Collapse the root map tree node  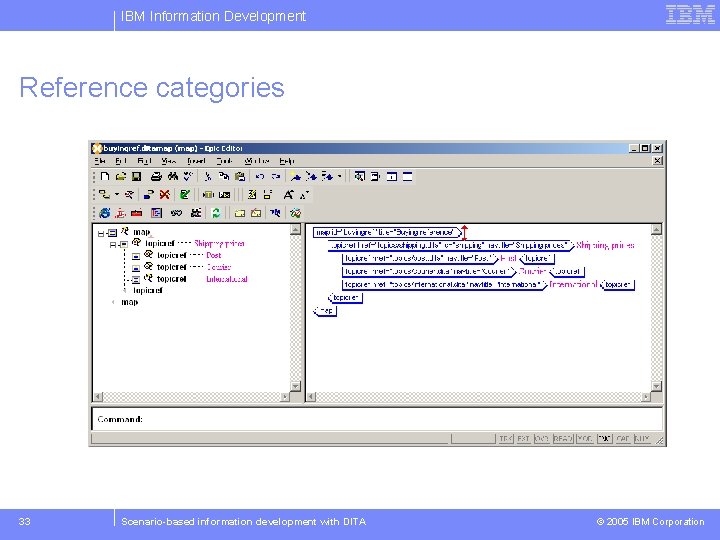(101, 234)
